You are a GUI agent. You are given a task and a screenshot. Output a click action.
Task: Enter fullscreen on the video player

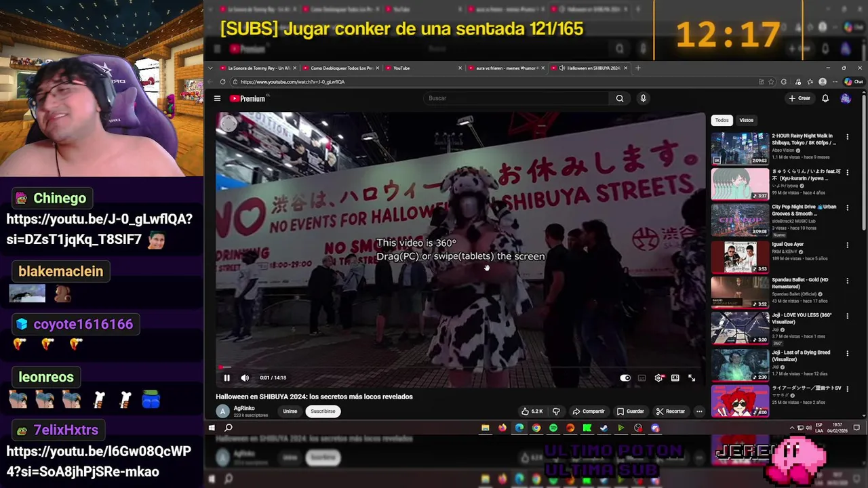click(x=692, y=378)
